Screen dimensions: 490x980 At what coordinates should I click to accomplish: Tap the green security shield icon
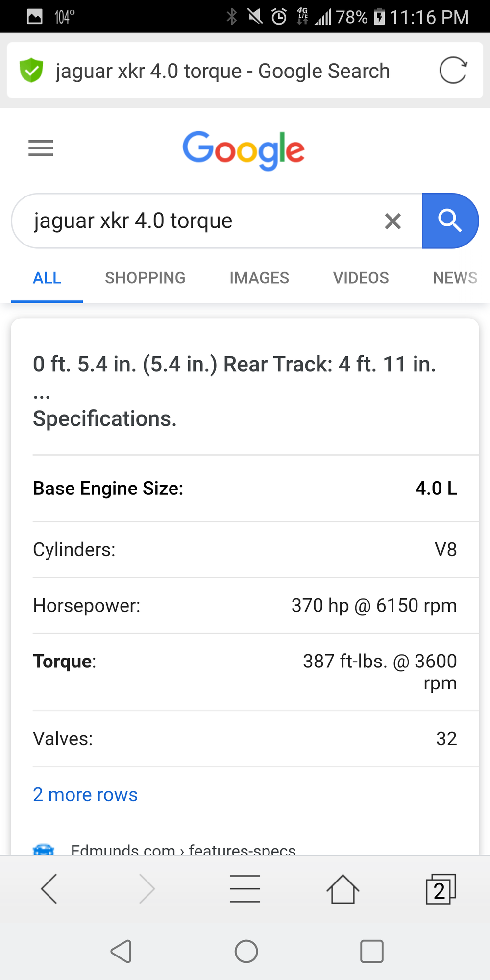click(31, 71)
